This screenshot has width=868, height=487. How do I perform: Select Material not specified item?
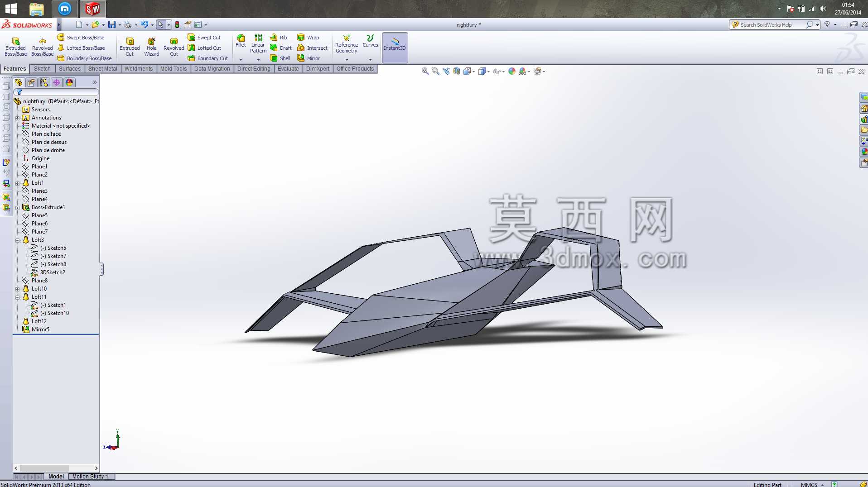56,126
